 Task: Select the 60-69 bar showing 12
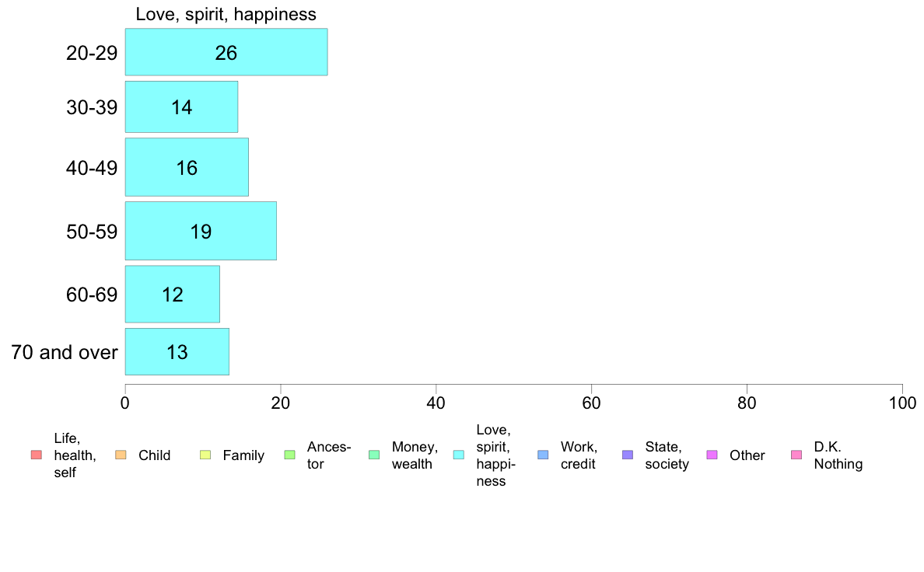click(x=173, y=294)
